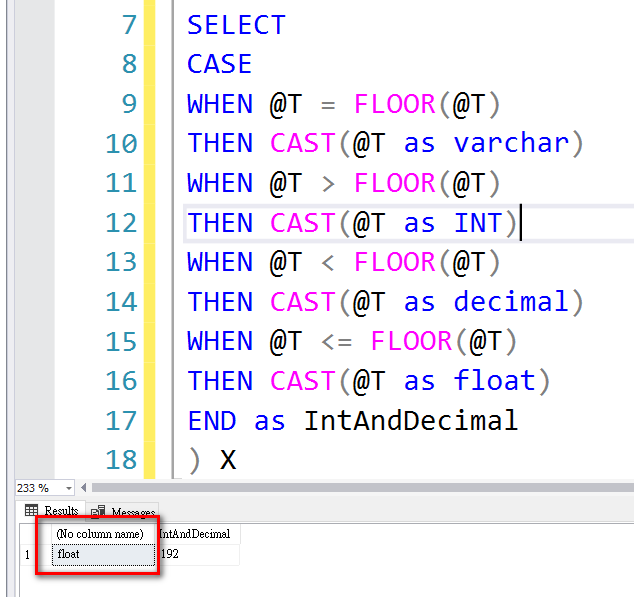The width and height of the screenshot is (634, 597).
Task: Click varchar on line 10
Action: (511, 143)
